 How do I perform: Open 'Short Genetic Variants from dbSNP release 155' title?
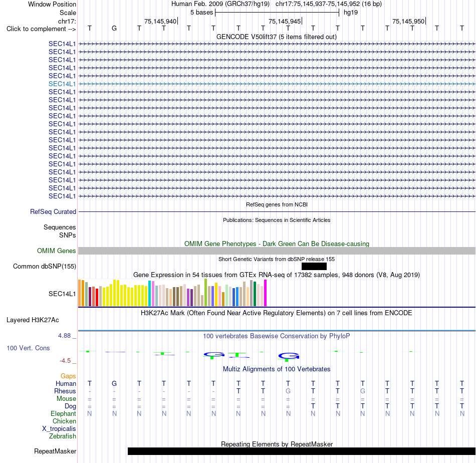click(x=277, y=259)
